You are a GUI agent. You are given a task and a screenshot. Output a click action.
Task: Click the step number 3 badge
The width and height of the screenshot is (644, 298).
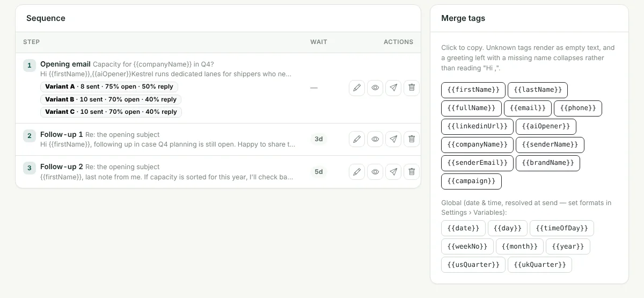point(30,168)
